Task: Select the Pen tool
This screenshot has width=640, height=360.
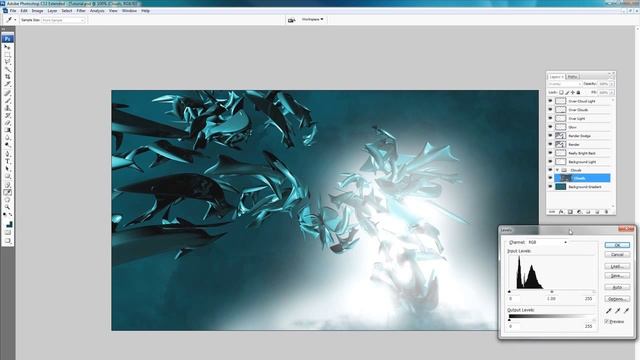Action: (7, 154)
